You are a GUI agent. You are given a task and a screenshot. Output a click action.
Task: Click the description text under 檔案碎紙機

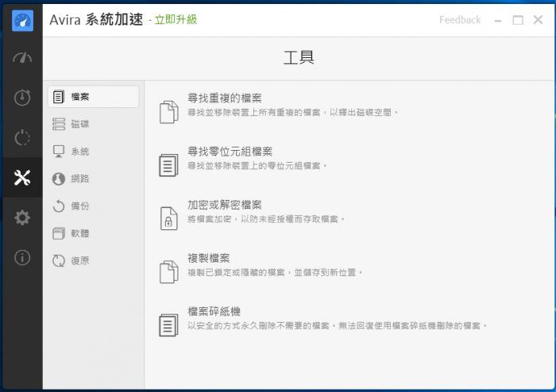pyautogui.click(x=338, y=326)
